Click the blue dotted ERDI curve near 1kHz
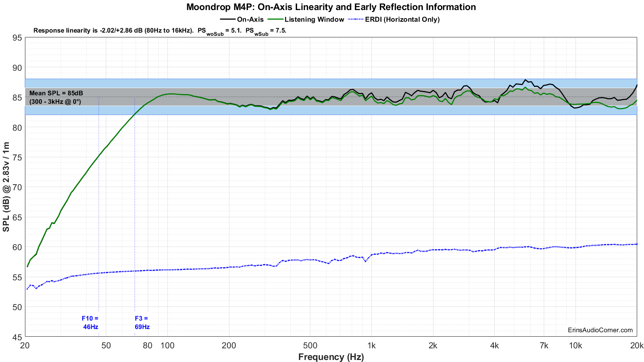 (371, 255)
